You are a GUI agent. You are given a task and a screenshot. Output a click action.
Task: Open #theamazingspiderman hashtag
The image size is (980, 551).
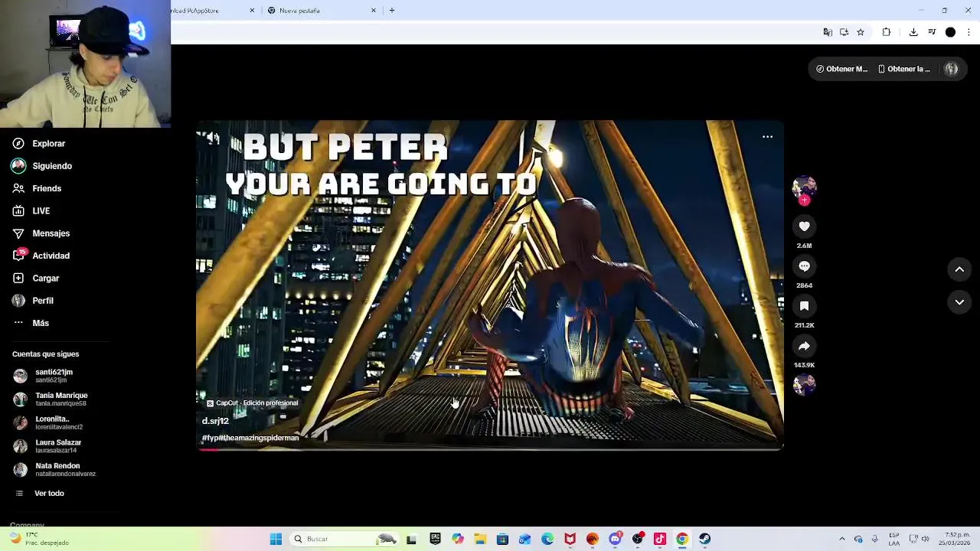click(x=259, y=439)
